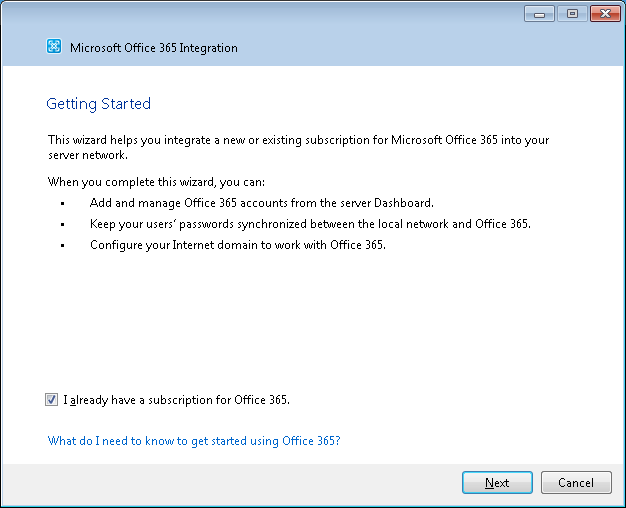The height and width of the screenshot is (508, 626).
Task: Maximize the wizard window
Action: (572, 14)
